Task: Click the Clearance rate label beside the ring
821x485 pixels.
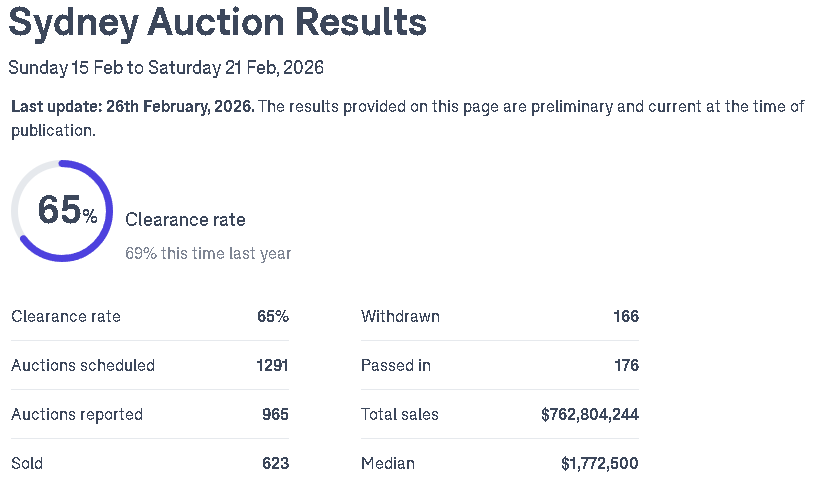Action: coord(185,220)
